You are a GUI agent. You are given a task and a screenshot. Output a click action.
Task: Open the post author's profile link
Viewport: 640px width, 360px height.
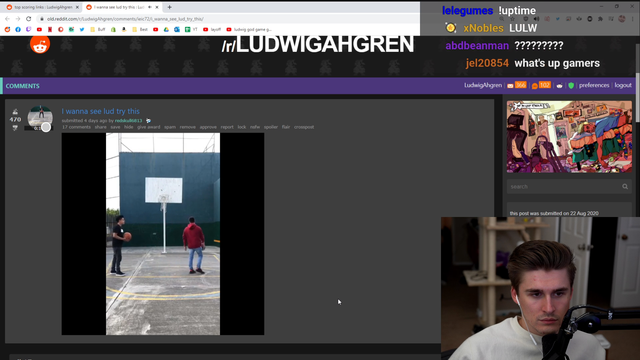128,121
